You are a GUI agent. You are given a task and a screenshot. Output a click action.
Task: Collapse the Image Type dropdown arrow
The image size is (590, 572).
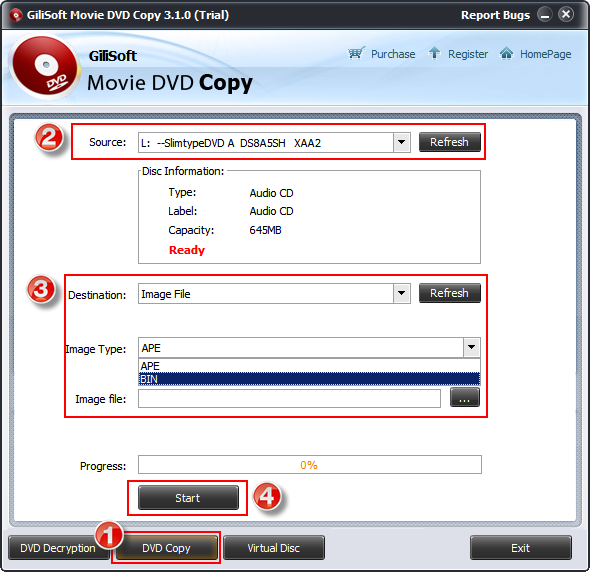471,347
